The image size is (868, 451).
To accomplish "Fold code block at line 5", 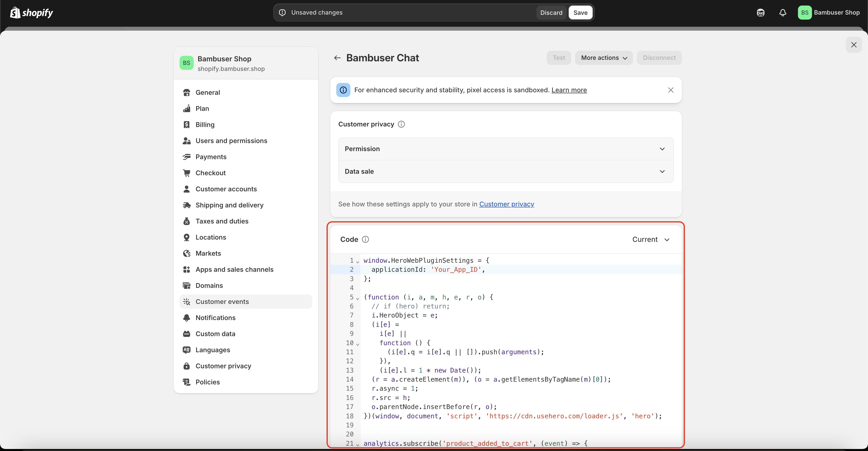I will [x=357, y=298].
